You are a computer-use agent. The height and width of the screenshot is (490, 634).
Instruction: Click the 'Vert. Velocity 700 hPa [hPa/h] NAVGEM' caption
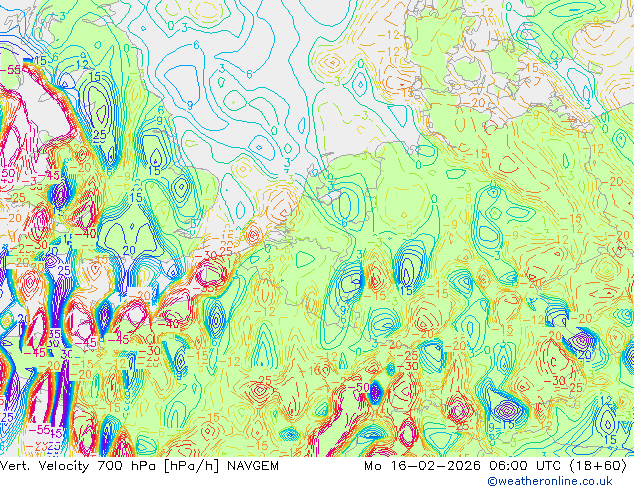point(139,466)
